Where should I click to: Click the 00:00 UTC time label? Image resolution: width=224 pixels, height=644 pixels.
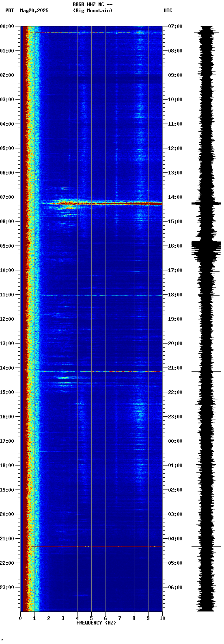[x=175, y=441]
